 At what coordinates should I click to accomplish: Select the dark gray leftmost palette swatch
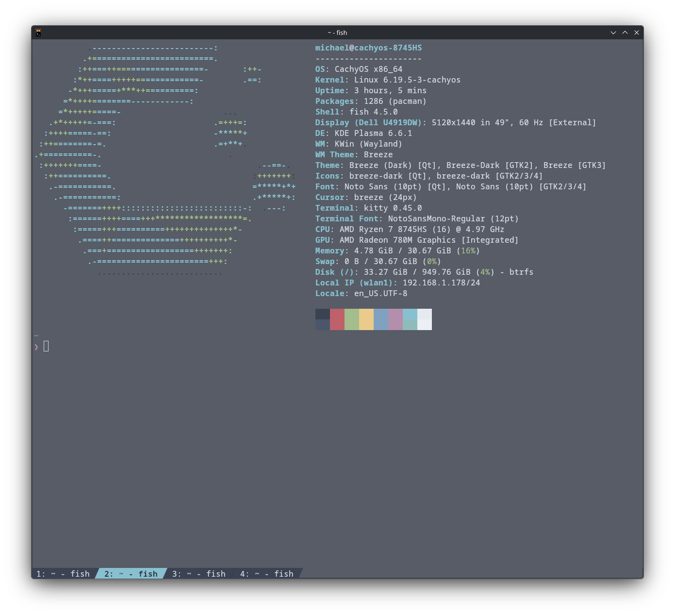point(322,319)
